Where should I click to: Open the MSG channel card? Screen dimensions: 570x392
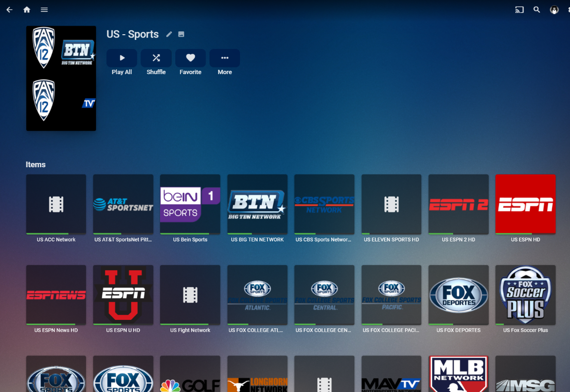point(525,374)
